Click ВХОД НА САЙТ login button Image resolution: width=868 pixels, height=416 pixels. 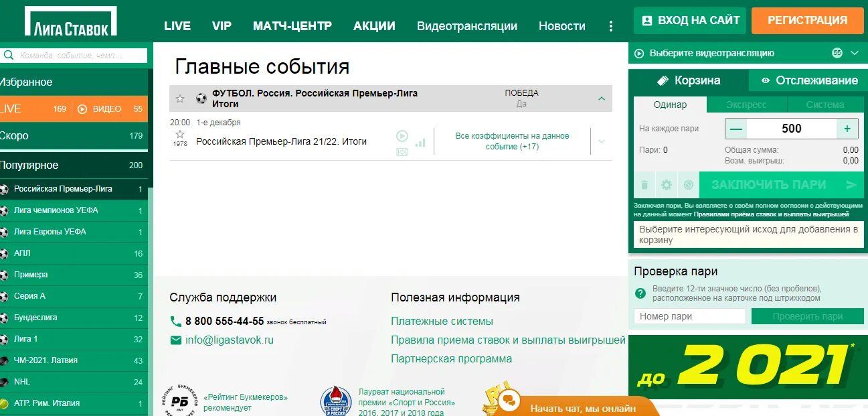(x=690, y=21)
